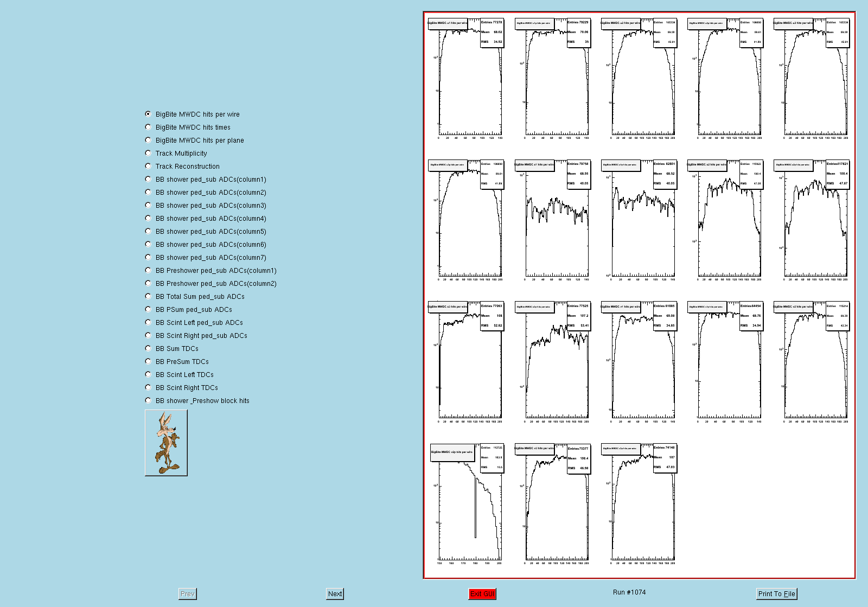Image resolution: width=868 pixels, height=607 pixels.
Task: Select BB shower ped_sub ADCs(column2)
Action: (206, 193)
